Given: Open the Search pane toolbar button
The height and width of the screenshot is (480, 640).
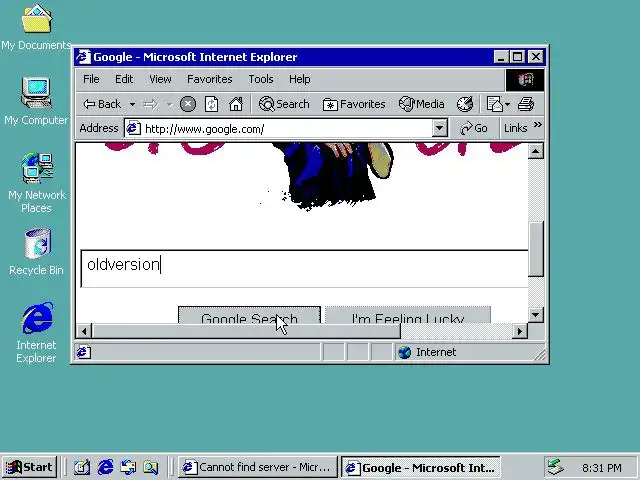Looking at the screenshot, I should [284, 104].
